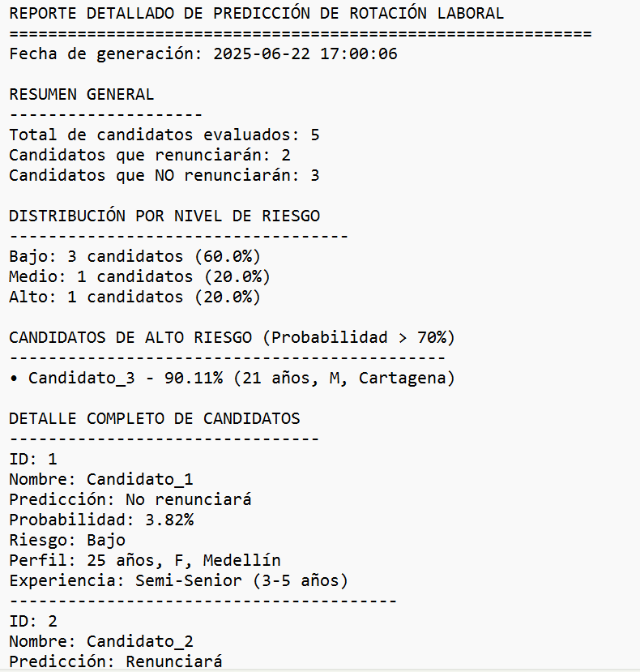640x672 pixels.
Task: Click the 'Nombre: Candidato_2' line
Action: [x=101, y=641]
